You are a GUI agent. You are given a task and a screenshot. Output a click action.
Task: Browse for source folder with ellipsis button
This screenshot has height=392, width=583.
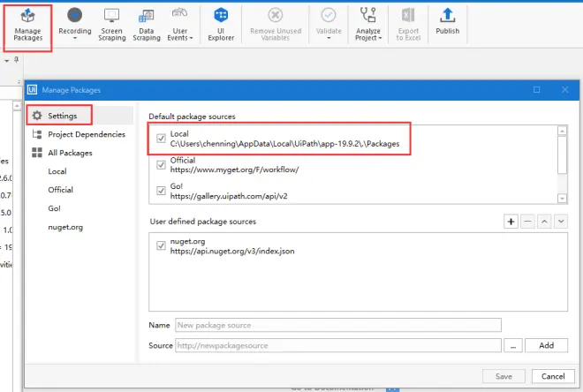[513, 345]
